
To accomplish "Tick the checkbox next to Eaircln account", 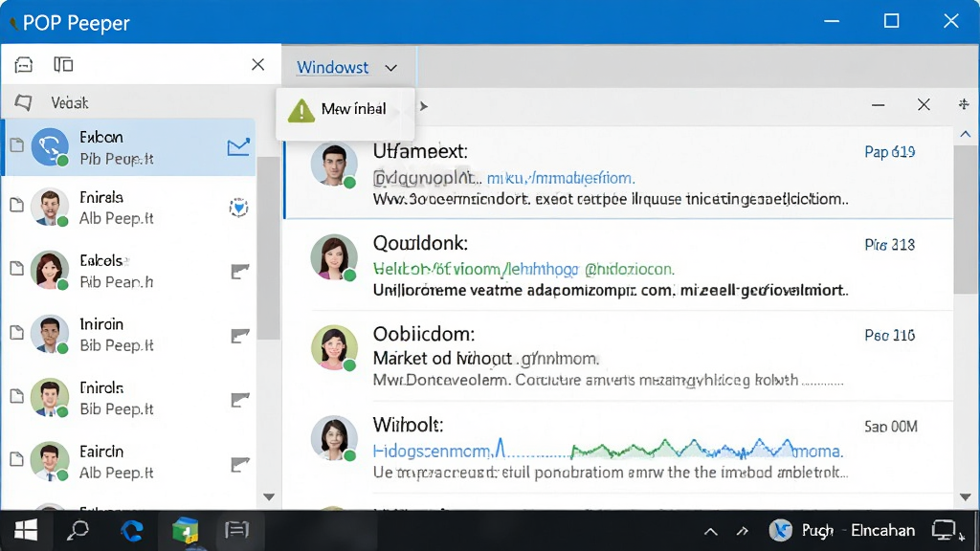I will [x=17, y=459].
